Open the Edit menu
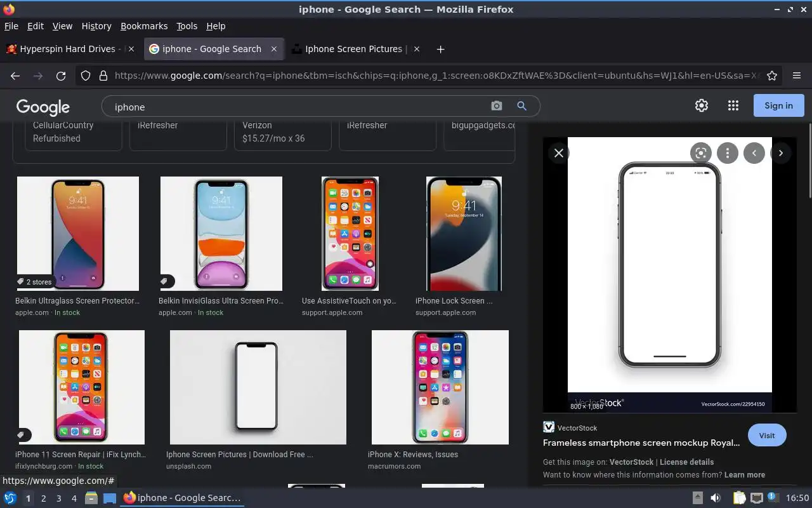The width and height of the screenshot is (812, 508). [x=36, y=26]
